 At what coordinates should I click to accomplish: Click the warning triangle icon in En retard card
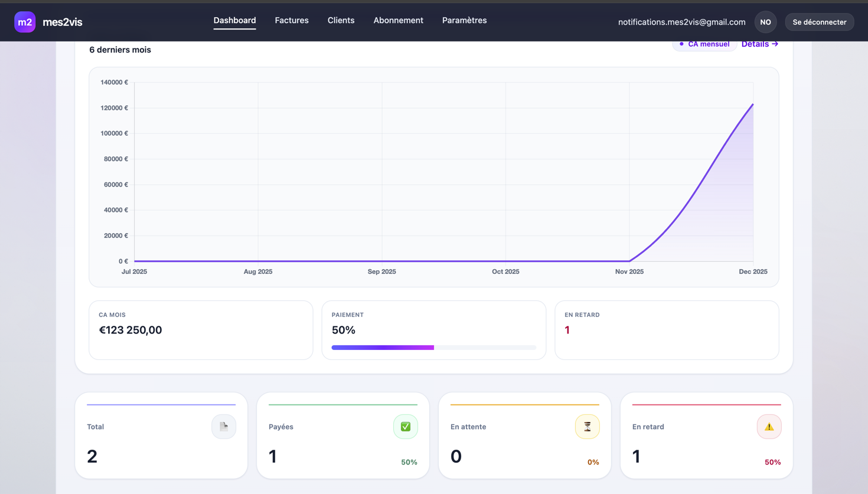[769, 427]
